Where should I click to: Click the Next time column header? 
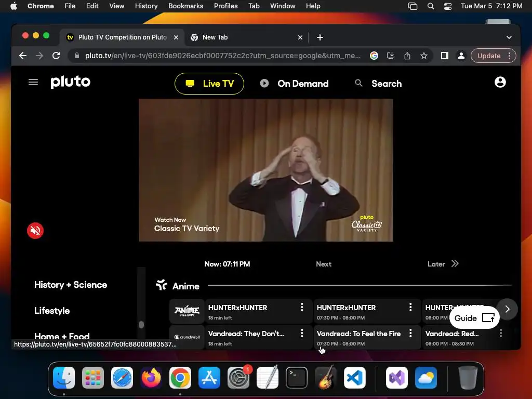(324, 264)
